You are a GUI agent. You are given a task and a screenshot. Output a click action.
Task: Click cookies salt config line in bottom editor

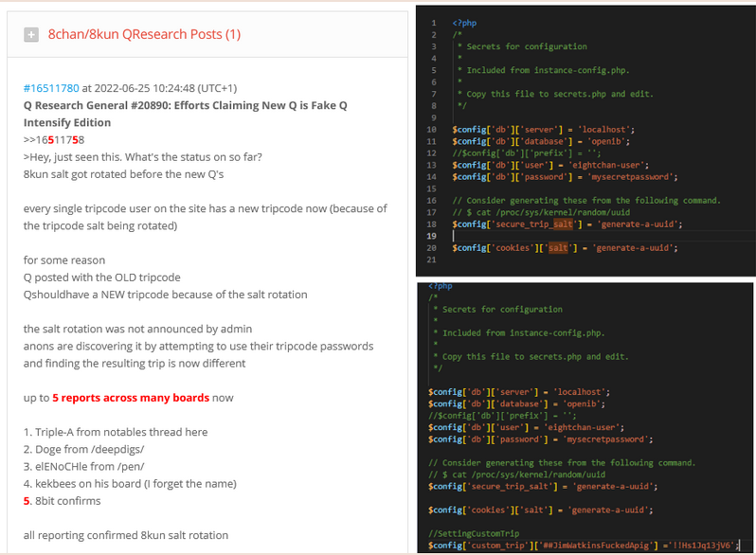pos(541,510)
